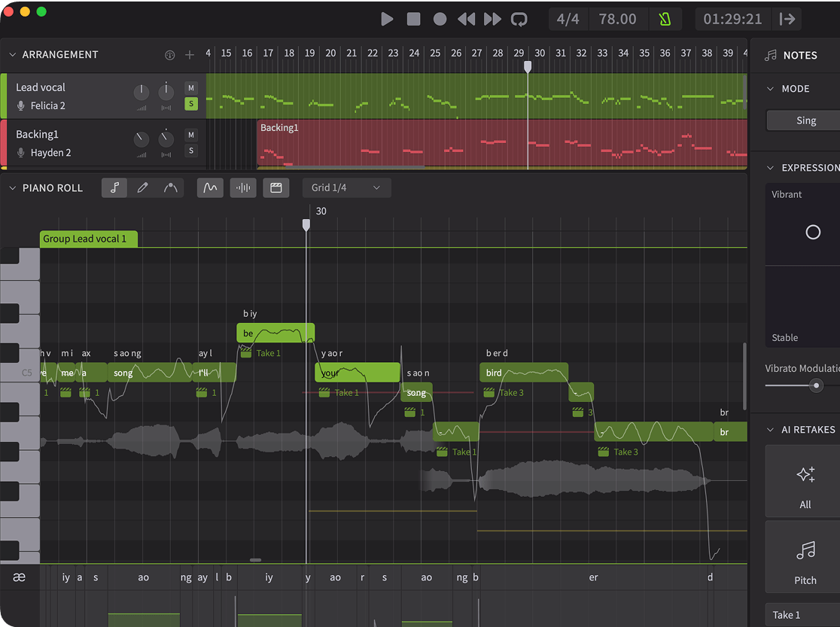Collapse the Arrangement section
This screenshot has width=840, height=627.
click(x=12, y=55)
